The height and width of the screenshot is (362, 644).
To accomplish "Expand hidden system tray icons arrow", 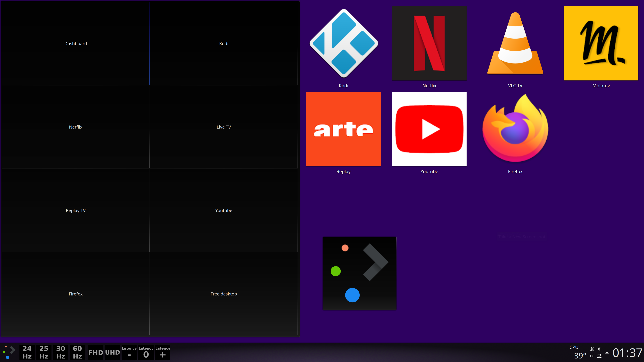I will (x=607, y=352).
